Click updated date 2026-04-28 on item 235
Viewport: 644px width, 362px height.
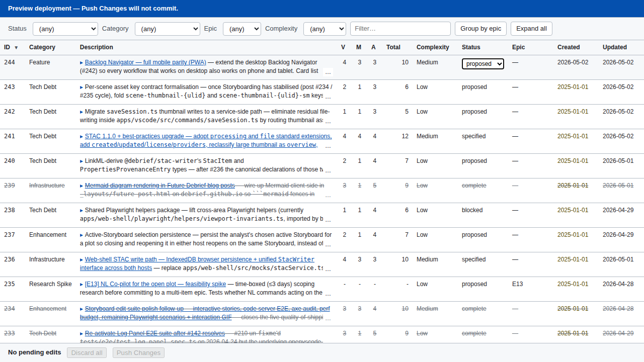coord(618,284)
